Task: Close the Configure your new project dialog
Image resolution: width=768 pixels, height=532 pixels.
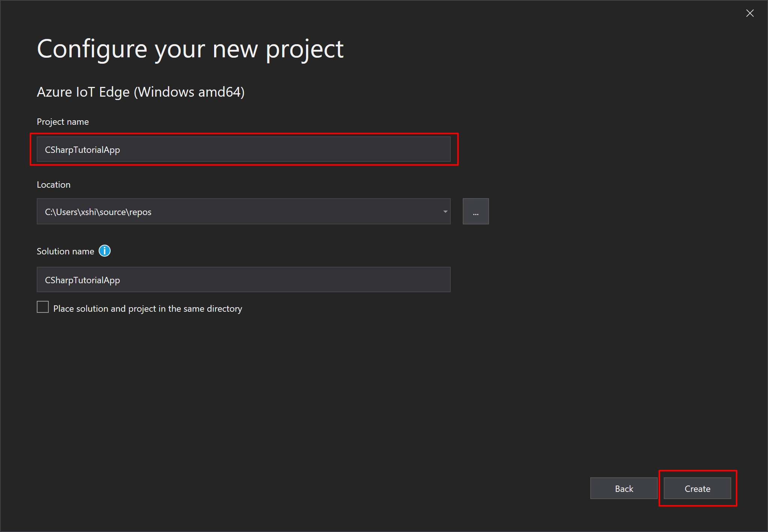Action: pyautogui.click(x=750, y=13)
